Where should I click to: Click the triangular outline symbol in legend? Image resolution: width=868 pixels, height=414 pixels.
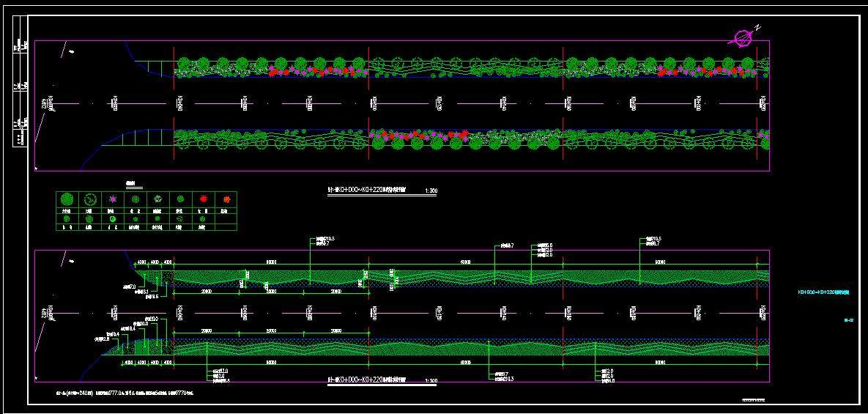tap(180, 218)
